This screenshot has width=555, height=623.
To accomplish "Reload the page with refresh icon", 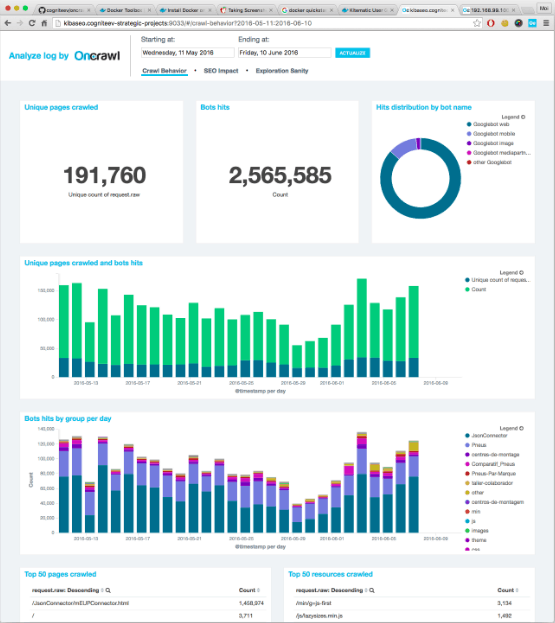I will 32,23.
